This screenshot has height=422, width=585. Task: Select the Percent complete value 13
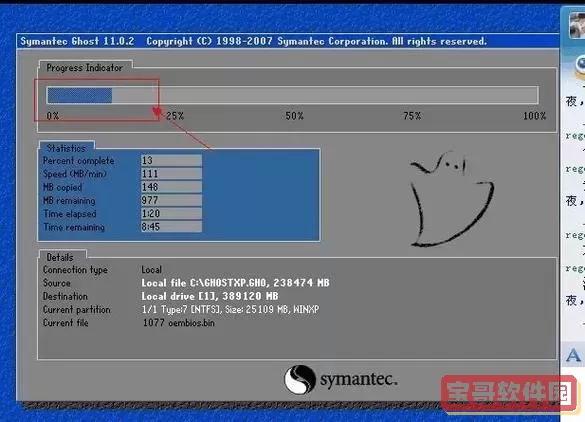pyautogui.click(x=171, y=160)
